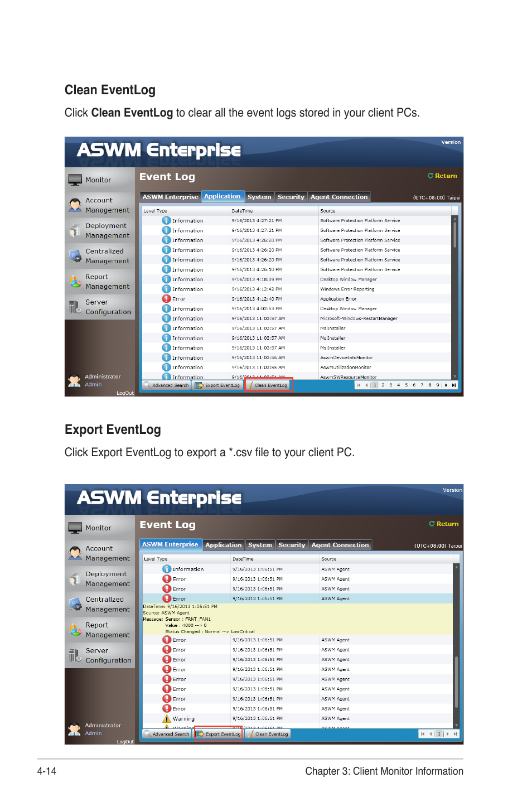532x802 pixels.
Task: Click Return link in upper screenshot
Action: click(442, 176)
